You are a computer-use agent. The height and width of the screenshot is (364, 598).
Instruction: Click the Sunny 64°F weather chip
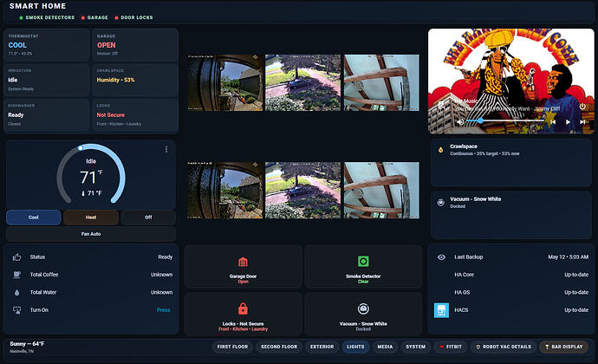pyautogui.click(x=27, y=347)
